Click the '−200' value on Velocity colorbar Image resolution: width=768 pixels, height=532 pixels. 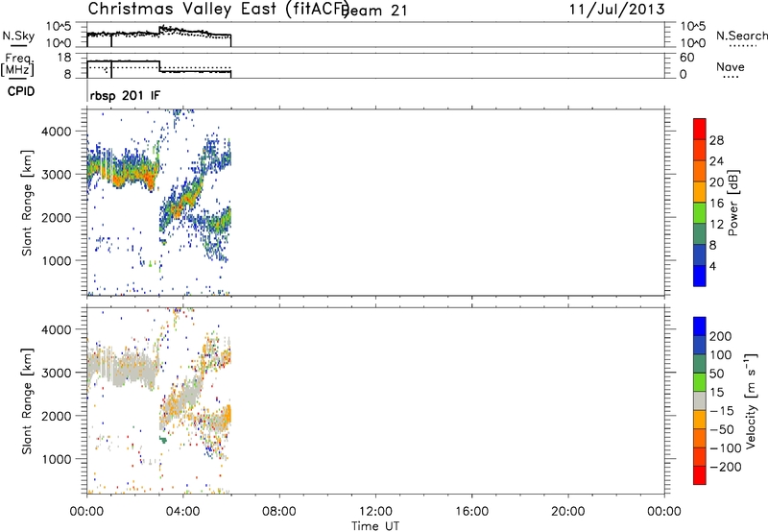pos(726,467)
